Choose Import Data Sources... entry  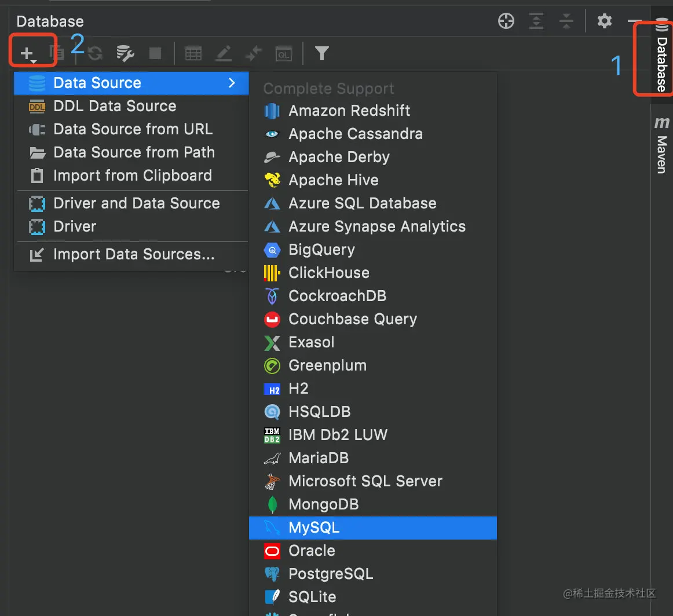(131, 254)
